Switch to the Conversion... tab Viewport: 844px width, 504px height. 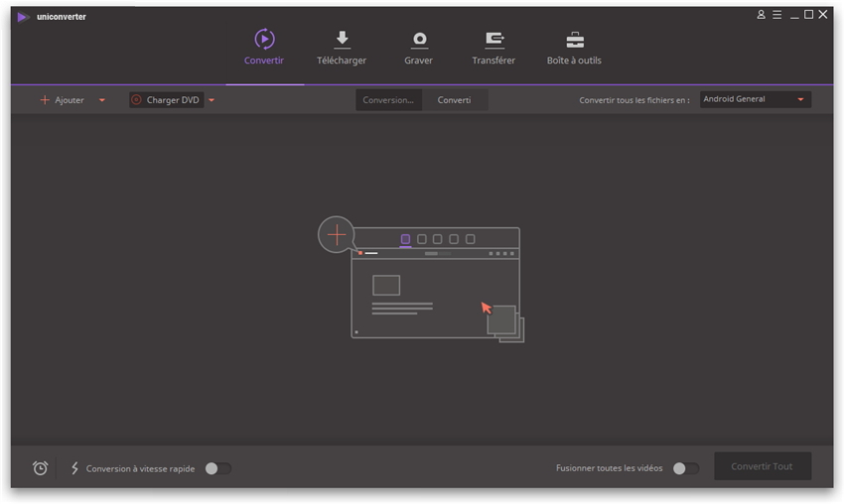point(388,100)
